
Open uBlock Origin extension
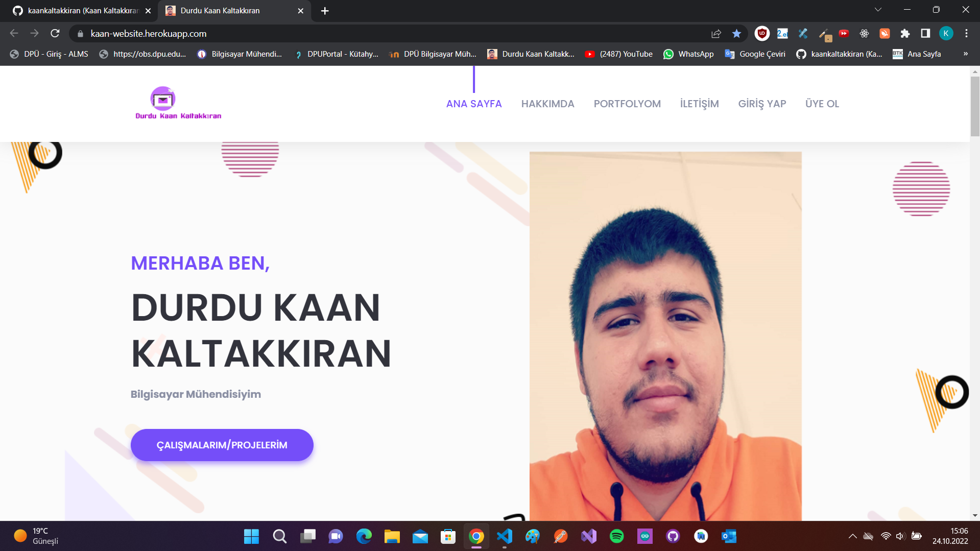[x=762, y=33]
